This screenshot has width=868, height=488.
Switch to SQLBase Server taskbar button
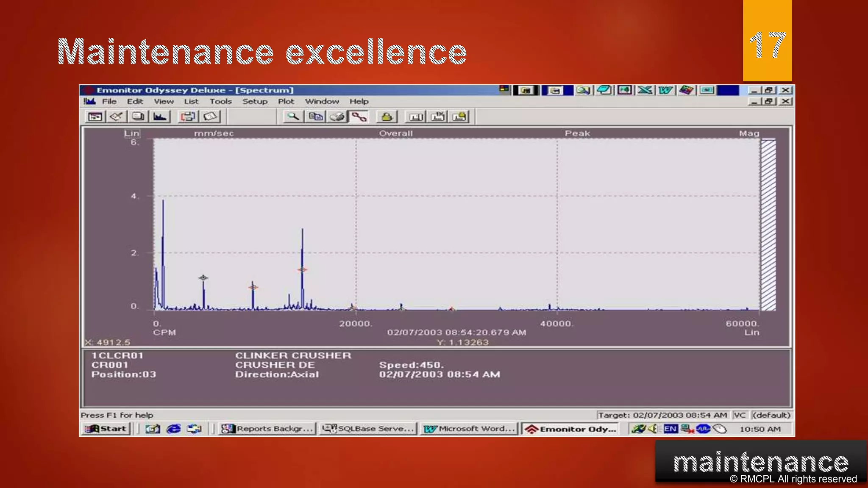pos(368,429)
